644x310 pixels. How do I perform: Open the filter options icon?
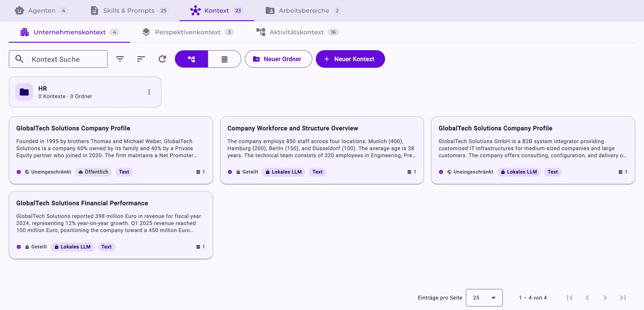click(x=120, y=59)
